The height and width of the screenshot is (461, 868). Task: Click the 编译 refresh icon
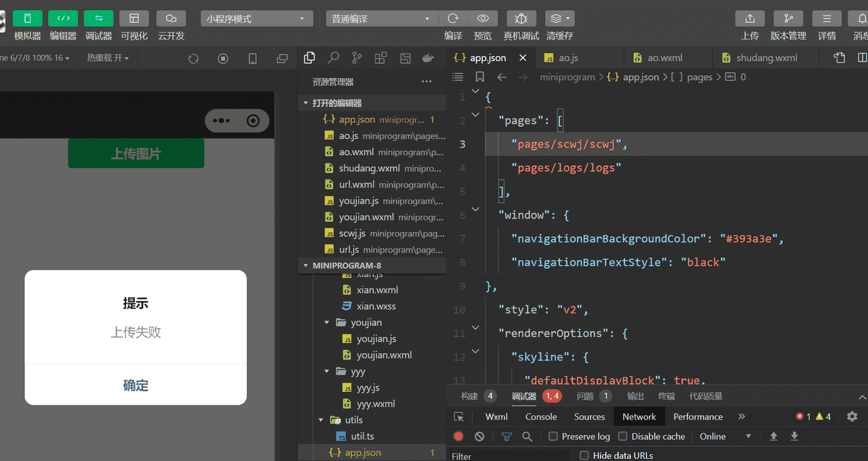(x=453, y=19)
